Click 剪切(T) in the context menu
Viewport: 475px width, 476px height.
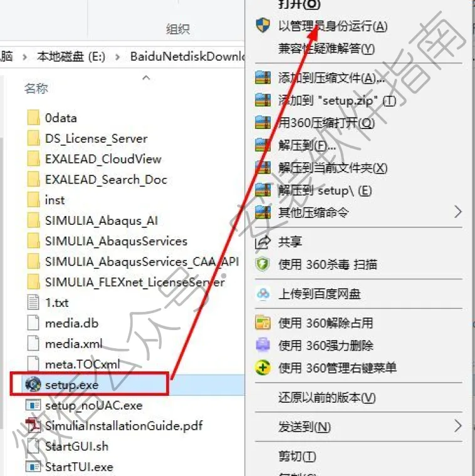pyautogui.click(x=297, y=456)
